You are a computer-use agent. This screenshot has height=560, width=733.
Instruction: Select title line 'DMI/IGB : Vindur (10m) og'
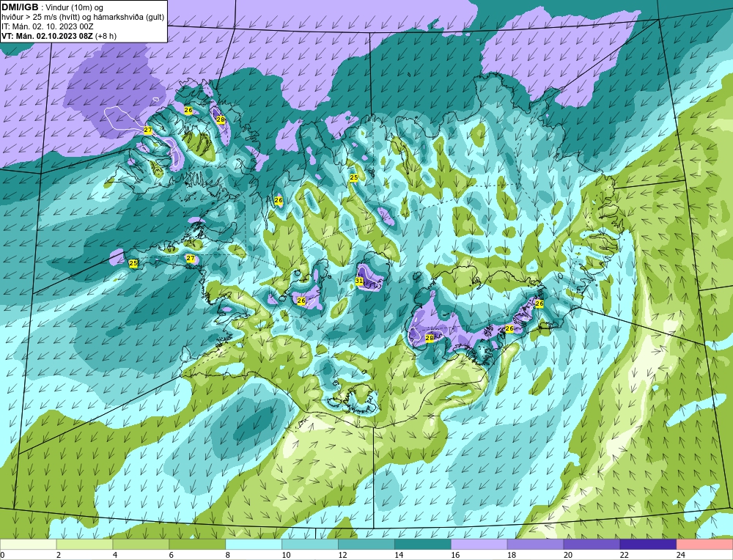pyautogui.click(x=52, y=7)
